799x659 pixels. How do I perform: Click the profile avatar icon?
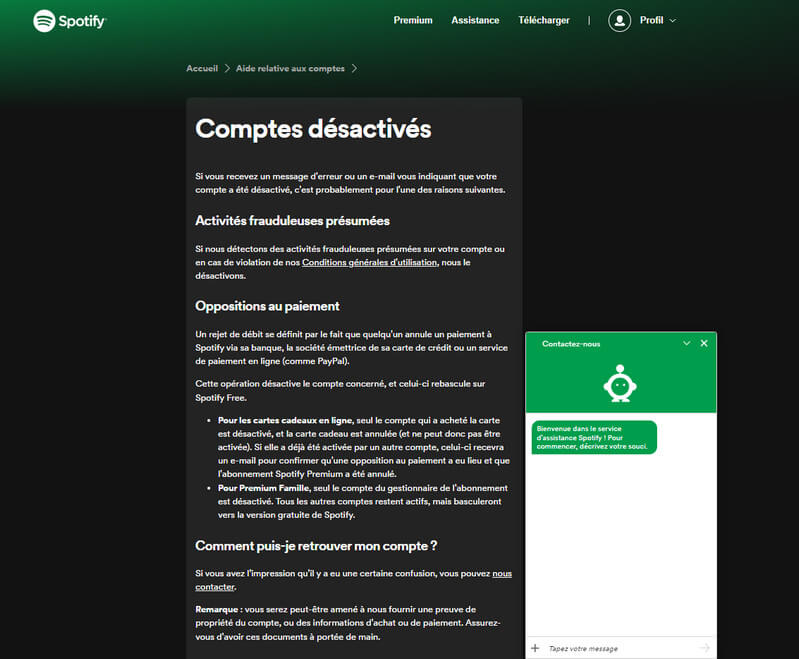(620, 20)
